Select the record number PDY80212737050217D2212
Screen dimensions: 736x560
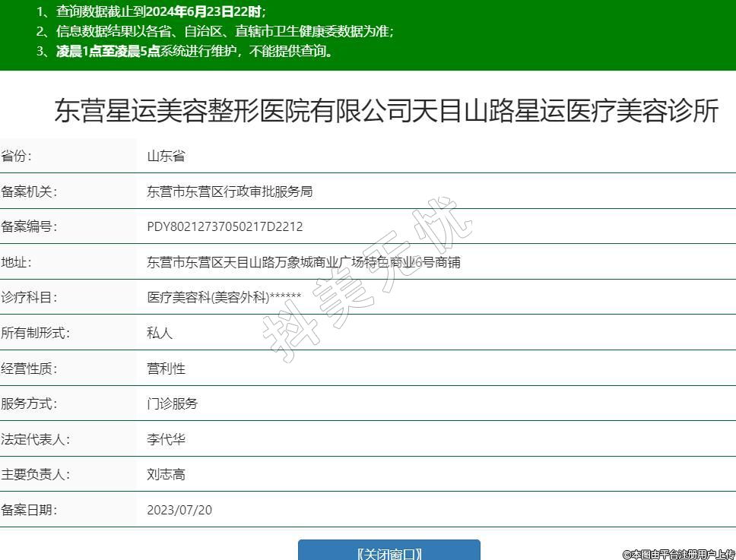point(225,227)
